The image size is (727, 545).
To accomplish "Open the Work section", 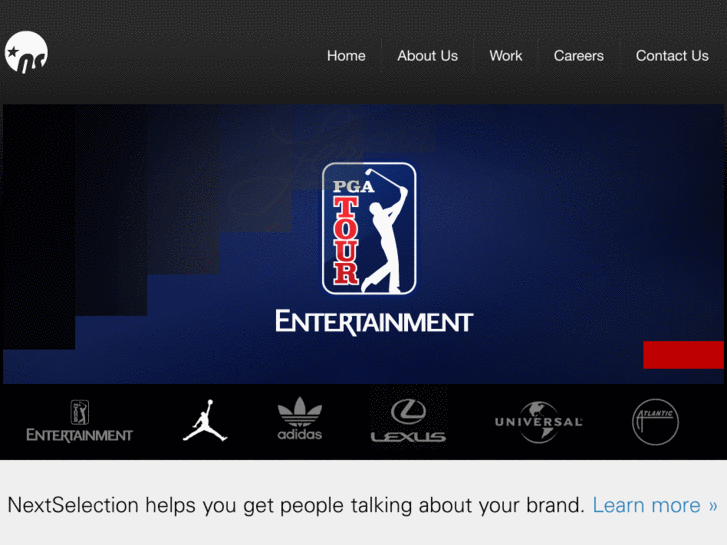I will 506,56.
